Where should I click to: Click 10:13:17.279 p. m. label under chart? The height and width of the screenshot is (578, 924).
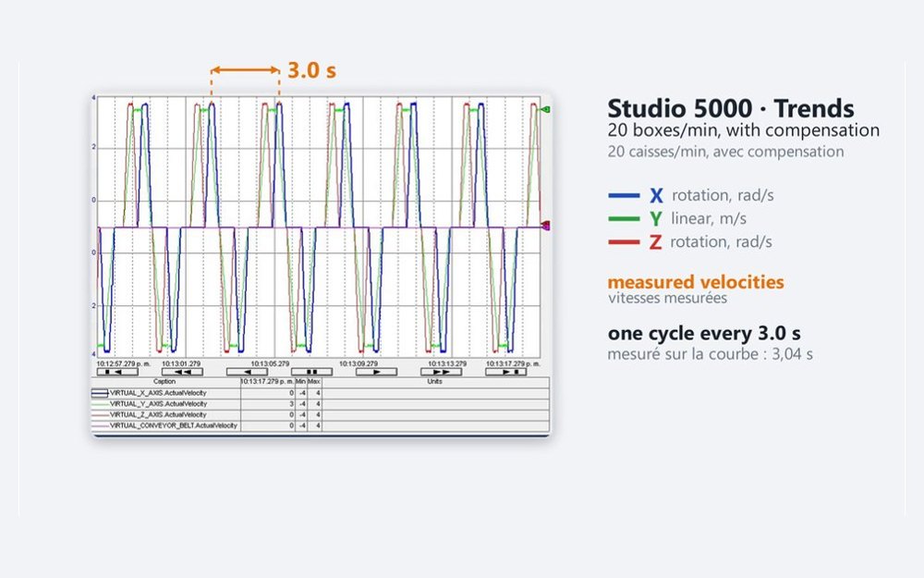[x=513, y=363]
